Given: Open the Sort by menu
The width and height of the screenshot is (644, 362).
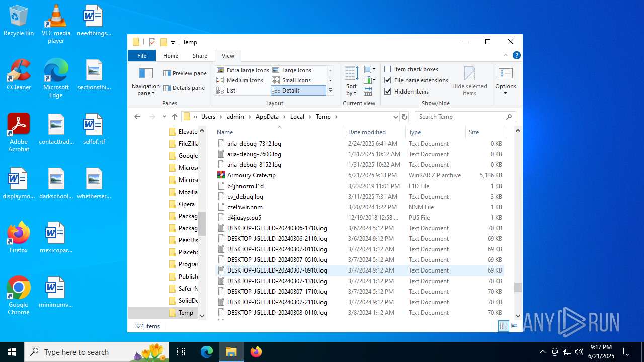Looking at the screenshot, I should 351,81.
